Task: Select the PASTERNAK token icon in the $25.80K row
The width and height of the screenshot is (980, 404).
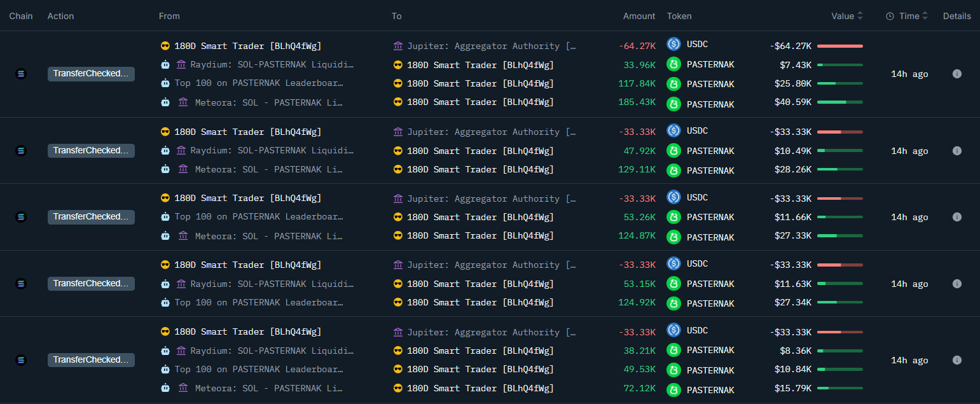Action: pos(673,84)
